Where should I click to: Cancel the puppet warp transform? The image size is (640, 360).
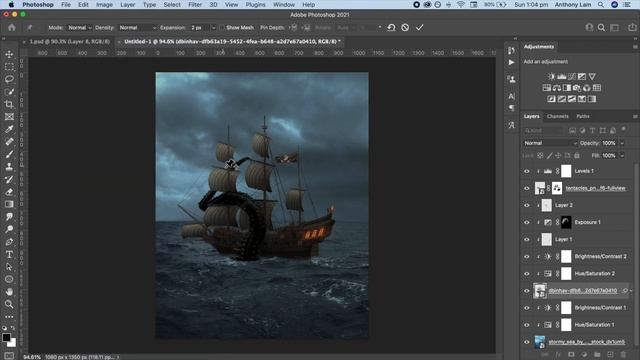[x=405, y=27]
